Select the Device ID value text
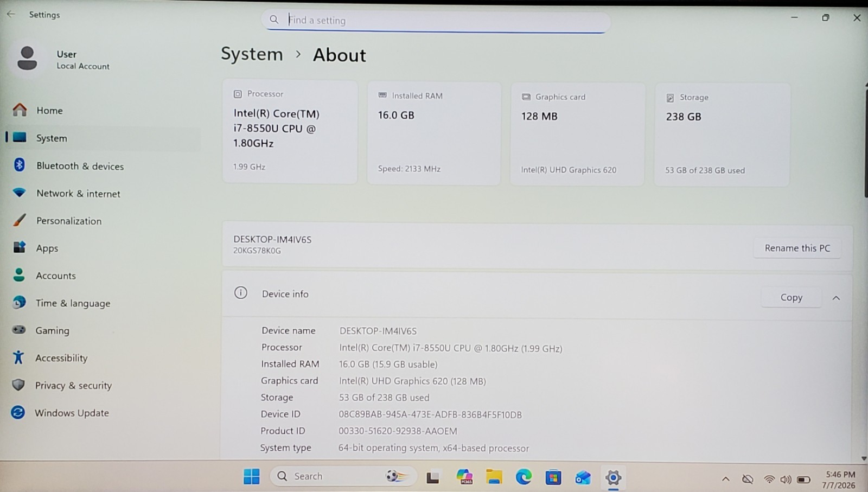Screen dimensions: 868x492 [x=430, y=414]
